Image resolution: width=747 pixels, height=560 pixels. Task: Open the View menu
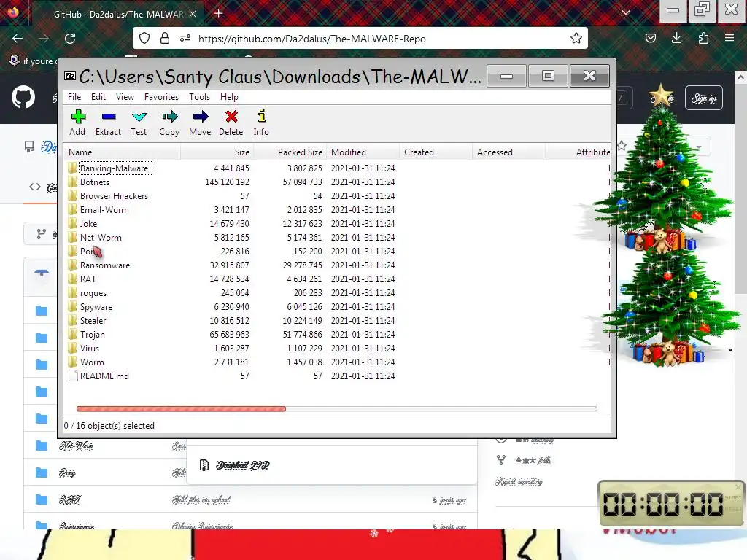point(125,97)
